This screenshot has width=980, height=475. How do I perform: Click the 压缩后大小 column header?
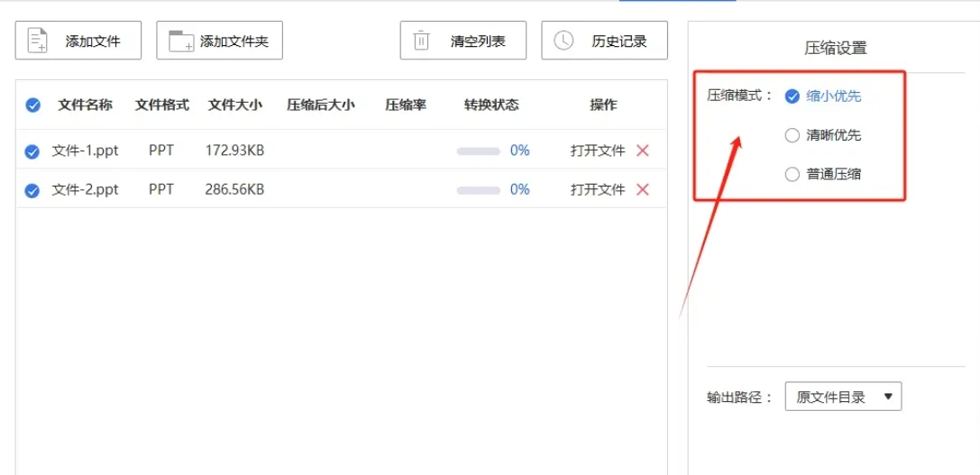pos(321,105)
